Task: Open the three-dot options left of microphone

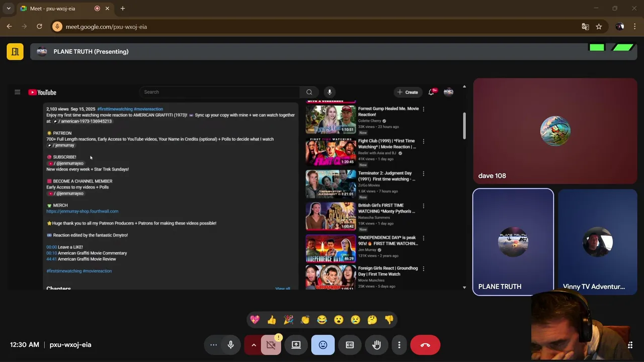Action: click(213, 345)
